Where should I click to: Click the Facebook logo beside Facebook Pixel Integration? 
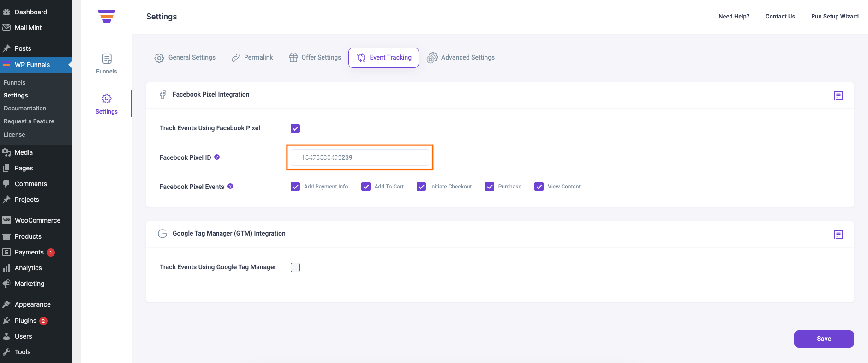coord(162,95)
